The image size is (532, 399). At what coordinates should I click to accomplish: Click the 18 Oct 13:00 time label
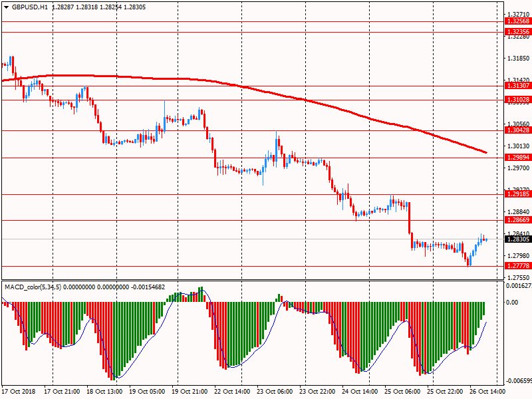(104, 391)
